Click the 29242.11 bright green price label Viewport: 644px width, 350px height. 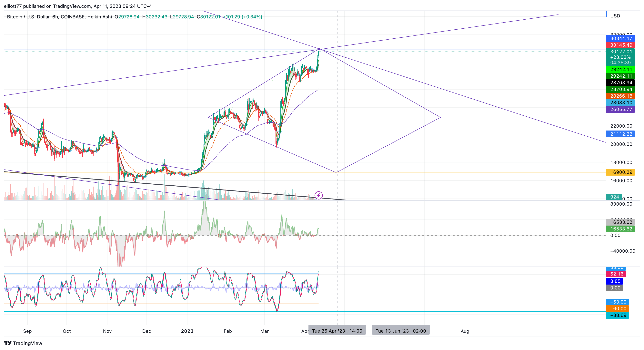click(620, 69)
